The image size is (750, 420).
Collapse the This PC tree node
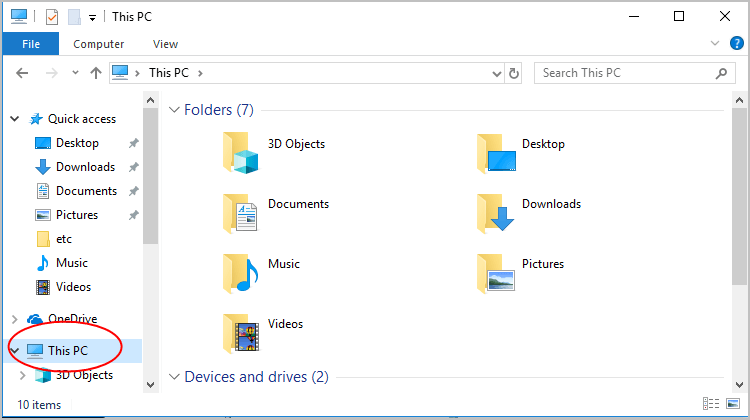[15, 351]
